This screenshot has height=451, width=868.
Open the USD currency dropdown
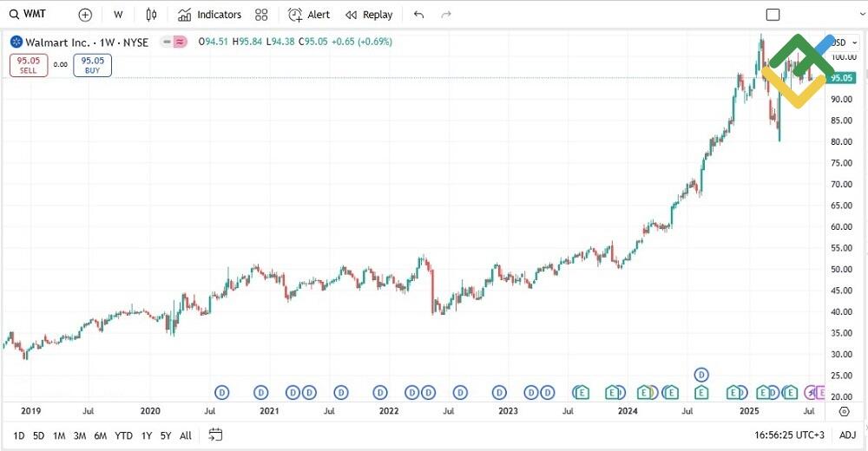tap(845, 42)
